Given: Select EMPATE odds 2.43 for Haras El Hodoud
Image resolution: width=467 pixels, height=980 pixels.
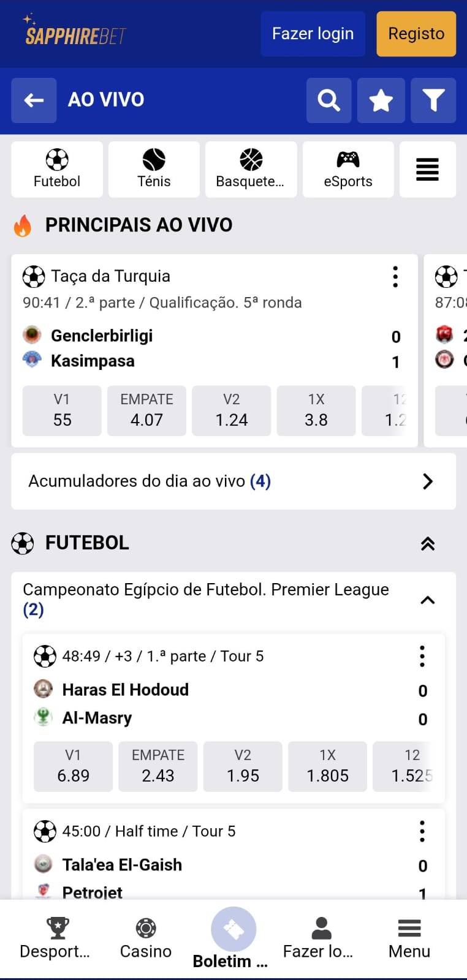Looking at the screenshot, I should pos(158,767).
